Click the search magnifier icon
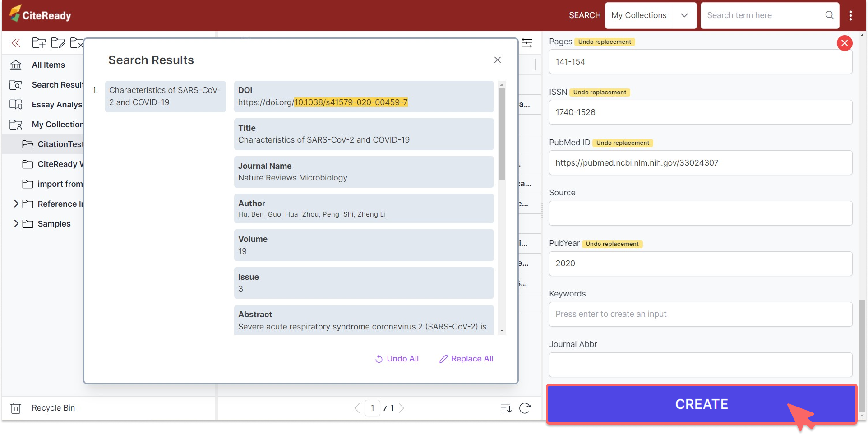The width and height of the screenshot is (868, 435). click(829, 15)
